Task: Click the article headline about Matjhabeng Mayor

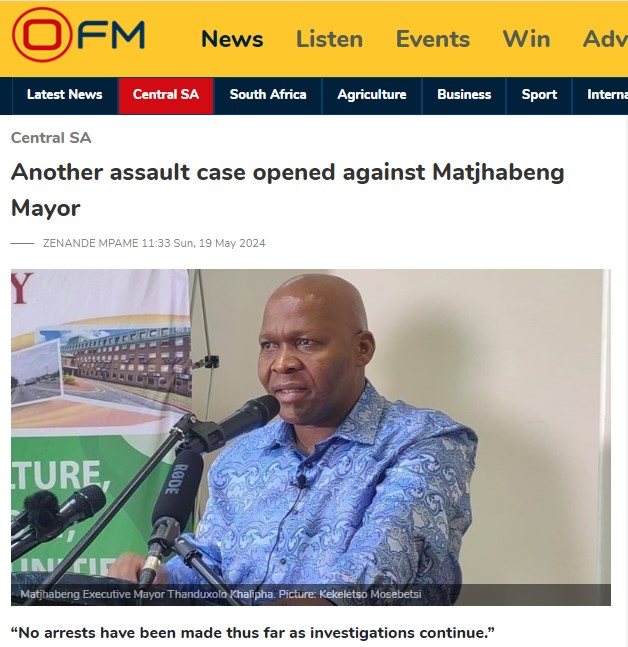Action: [x=288, y=190]
